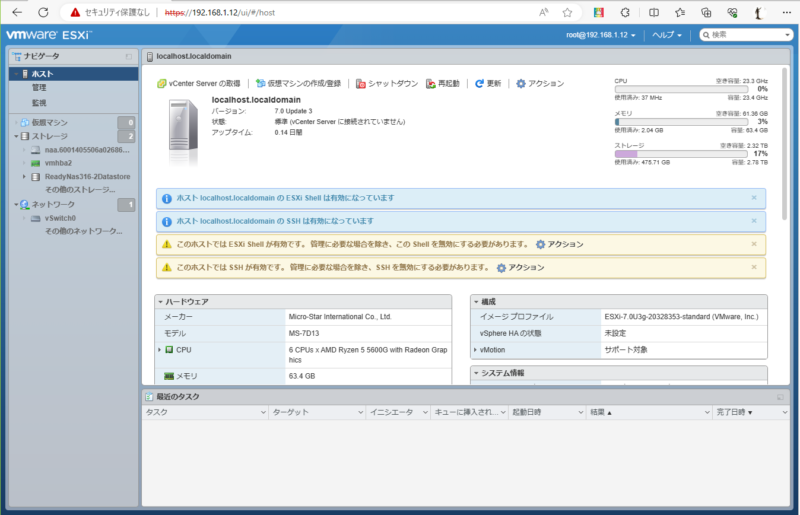The image size is (800, 515).
Task: Click その他のネットワーク... link
Action: point(84,231)
